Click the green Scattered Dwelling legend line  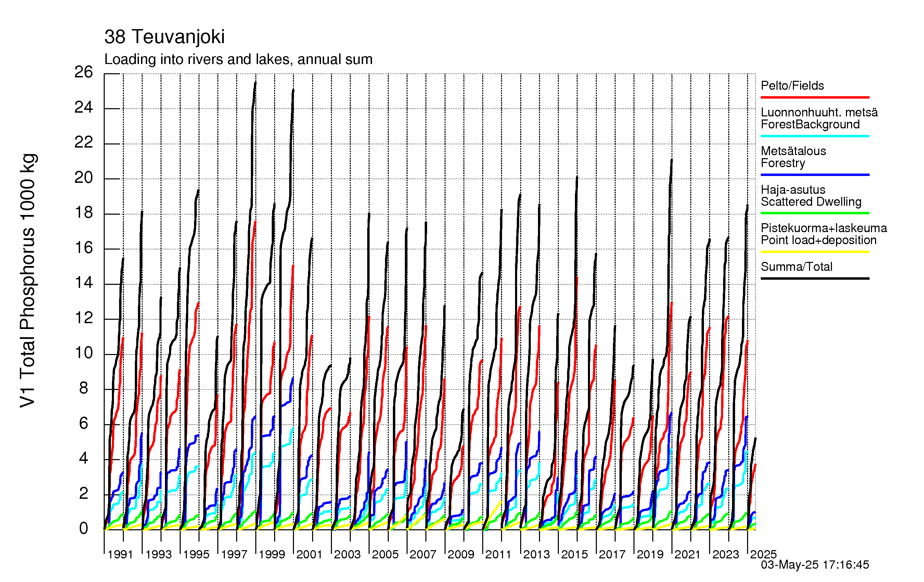pyautogui.click(x=815, y=213)
